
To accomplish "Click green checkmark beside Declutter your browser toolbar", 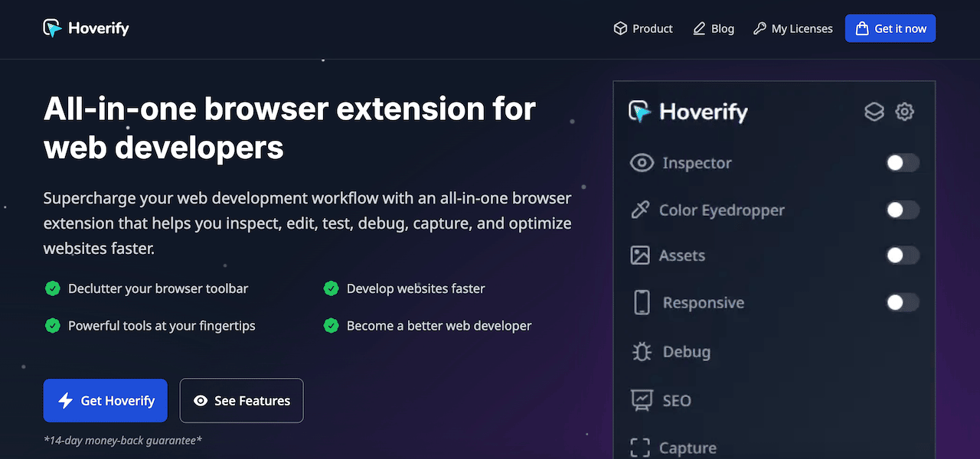I will click(x=52, y=288).
